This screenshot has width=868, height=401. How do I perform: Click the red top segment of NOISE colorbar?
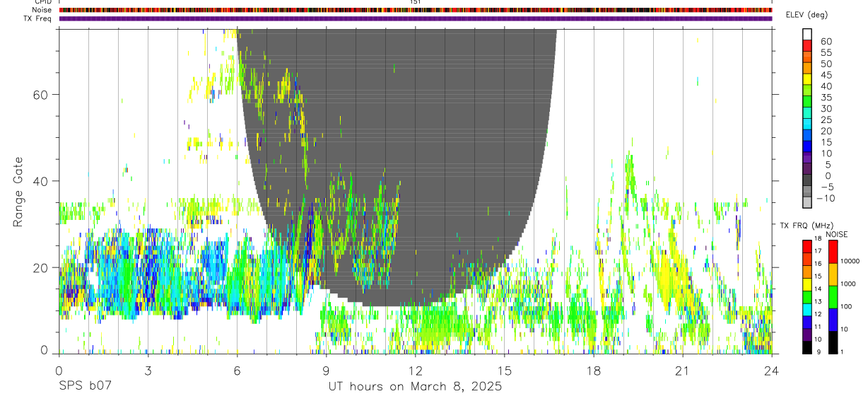pos(833,252)
